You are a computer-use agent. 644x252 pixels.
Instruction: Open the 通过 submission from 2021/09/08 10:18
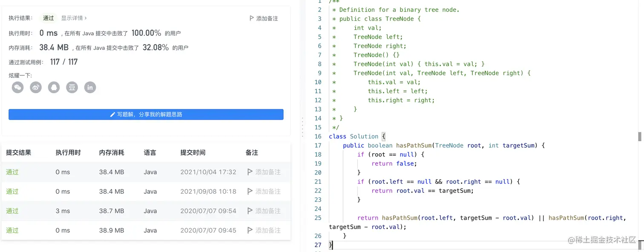click(x=12, y=192)
